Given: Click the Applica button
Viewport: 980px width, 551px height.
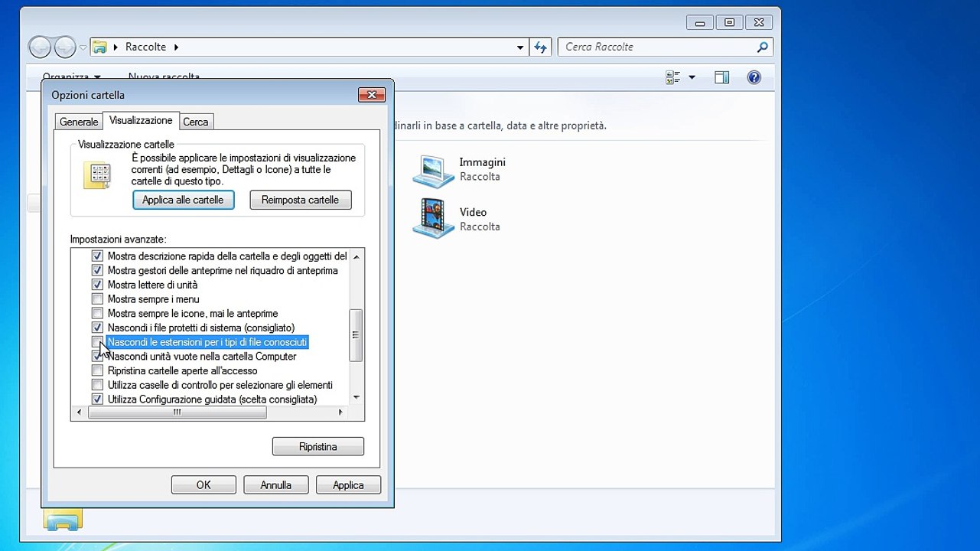Looking at the screenshot, I should click(348, 485).
